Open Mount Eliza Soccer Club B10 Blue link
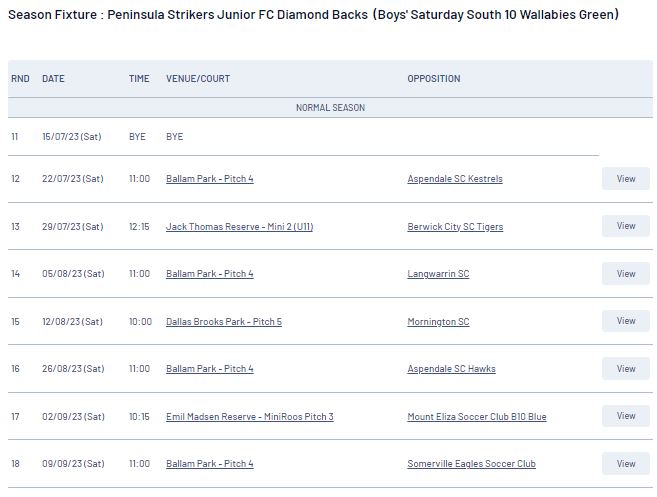Screen dimensions: 657x497 point(477,417)
